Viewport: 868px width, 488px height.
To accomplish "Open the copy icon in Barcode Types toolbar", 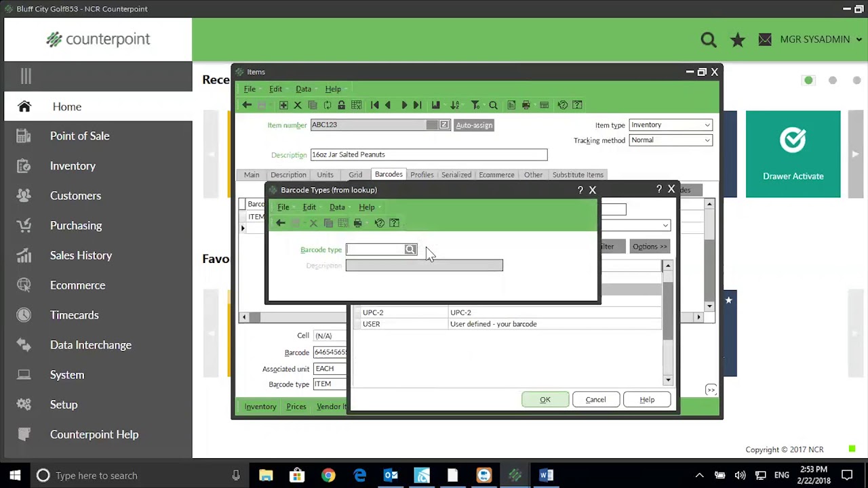I will pos(328,223).
